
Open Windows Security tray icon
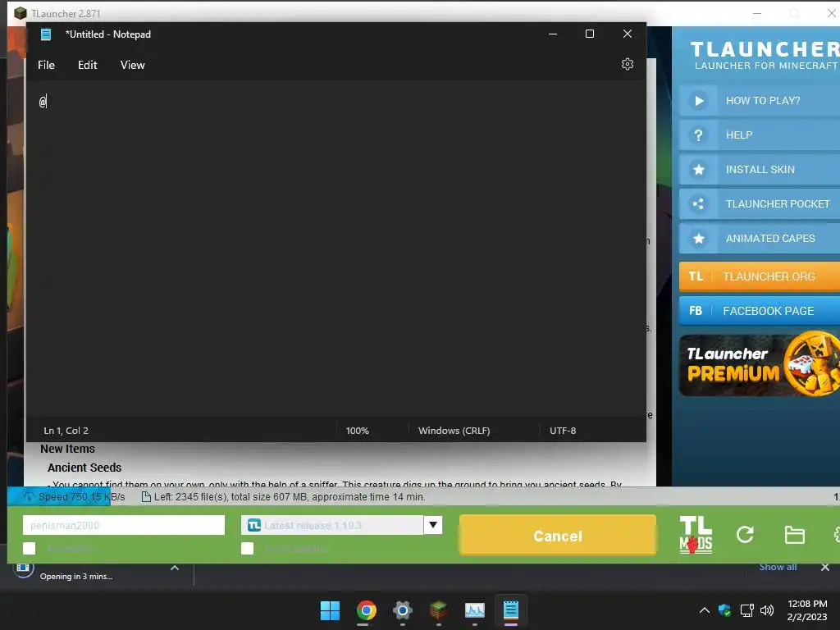(x=725, y=610)
